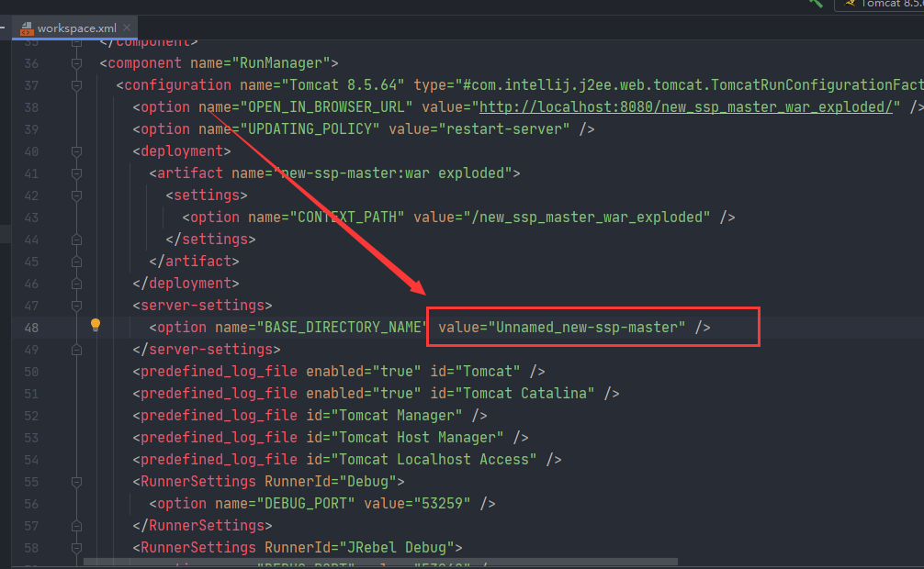Select the workspace.xml editor tab

[x=74, y=28]
